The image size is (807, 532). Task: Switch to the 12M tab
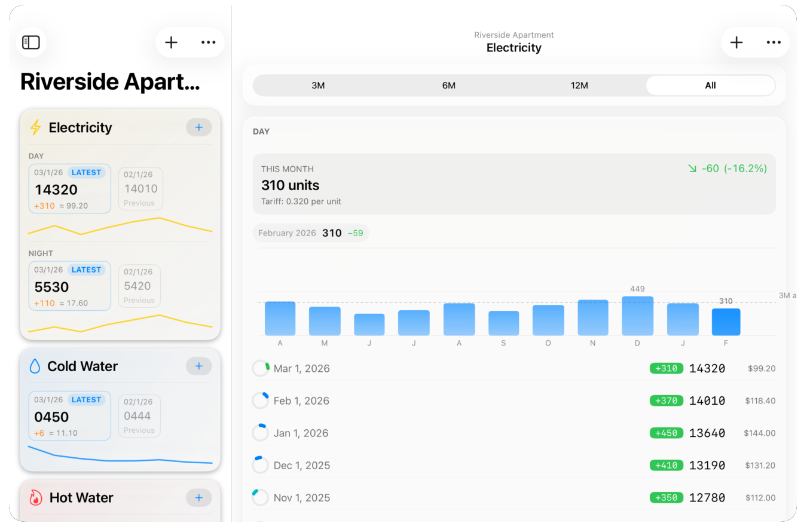pyautogui.click(x=579, y=85)
